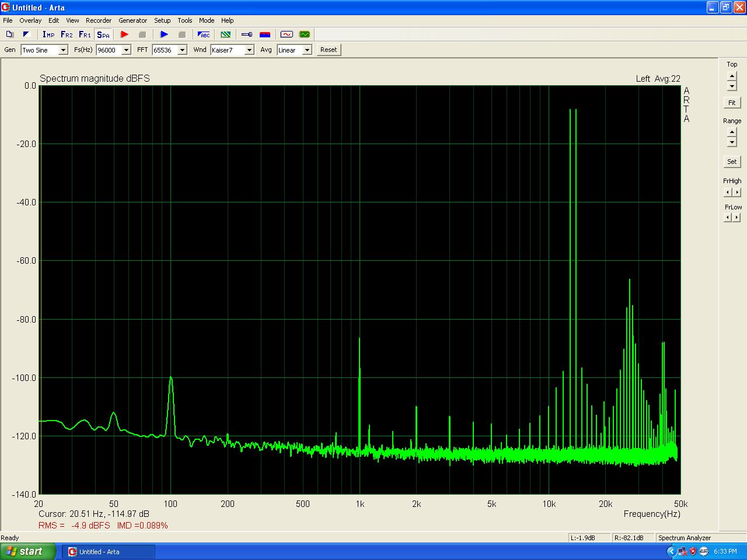This screenshot has width=747, height=560.
Task: Click the IMD =0.089% readout text
Action: pos(142,526)
